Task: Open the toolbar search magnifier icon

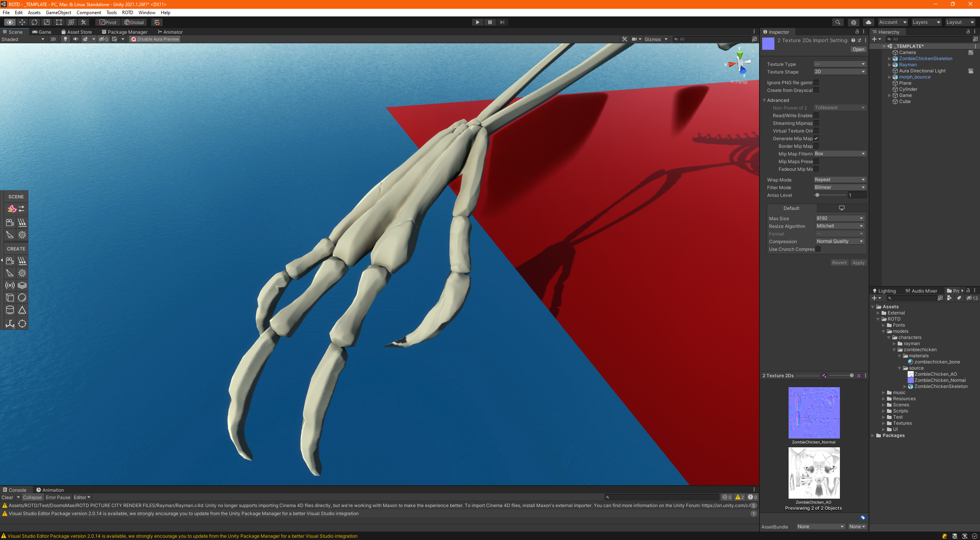Action: click(x=838, y=22)
